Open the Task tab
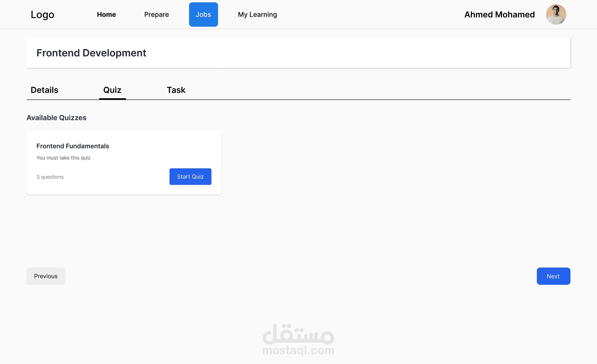 [x=176, y=90]
